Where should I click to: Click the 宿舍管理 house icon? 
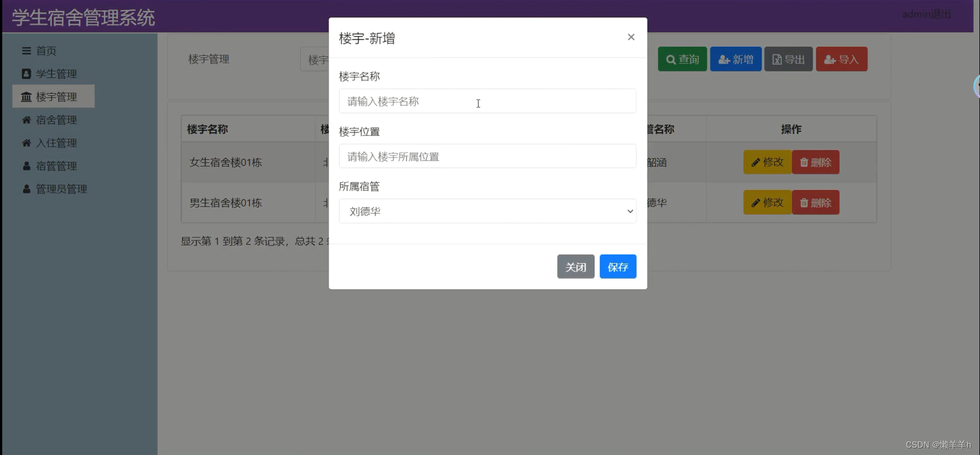click(x=26, y=120)
